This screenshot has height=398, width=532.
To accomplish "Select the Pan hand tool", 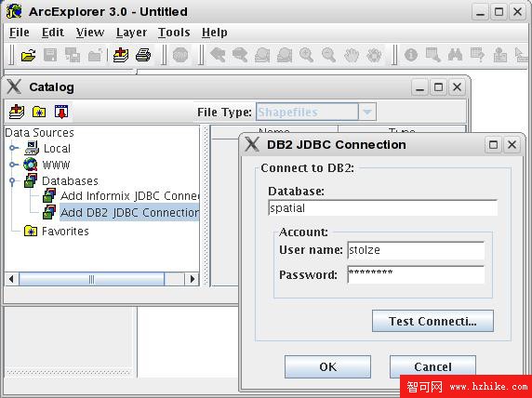I will (352, 55).
